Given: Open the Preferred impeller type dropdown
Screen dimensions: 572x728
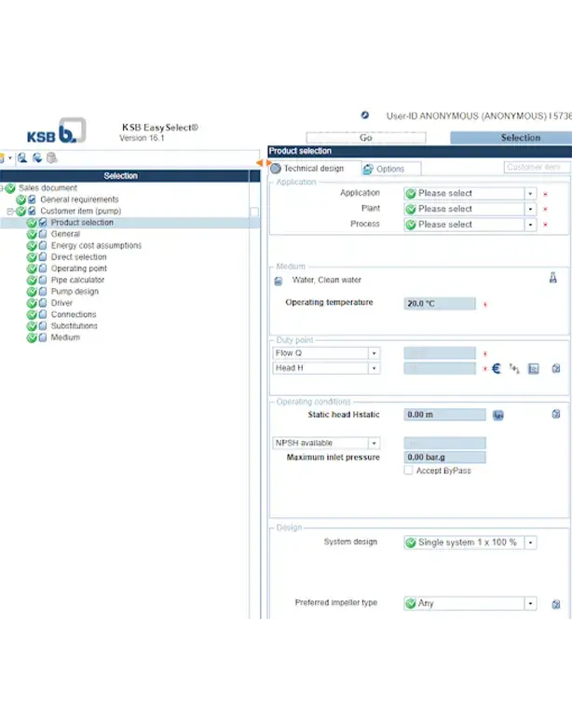Looking at the screenshot, I should point(530,604).
